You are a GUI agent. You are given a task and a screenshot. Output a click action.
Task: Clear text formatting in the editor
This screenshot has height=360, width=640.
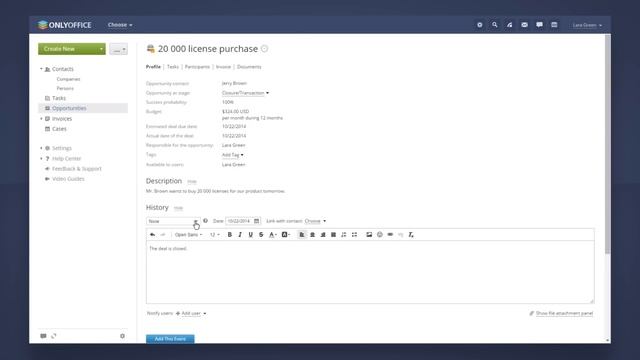pyautogui.click(x=411, y=235)
